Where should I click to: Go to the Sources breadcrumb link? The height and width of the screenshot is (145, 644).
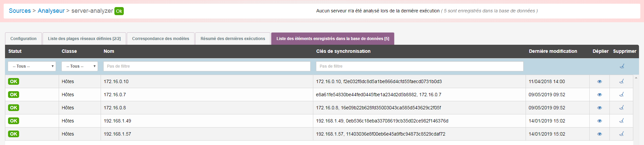pos(20,11)
